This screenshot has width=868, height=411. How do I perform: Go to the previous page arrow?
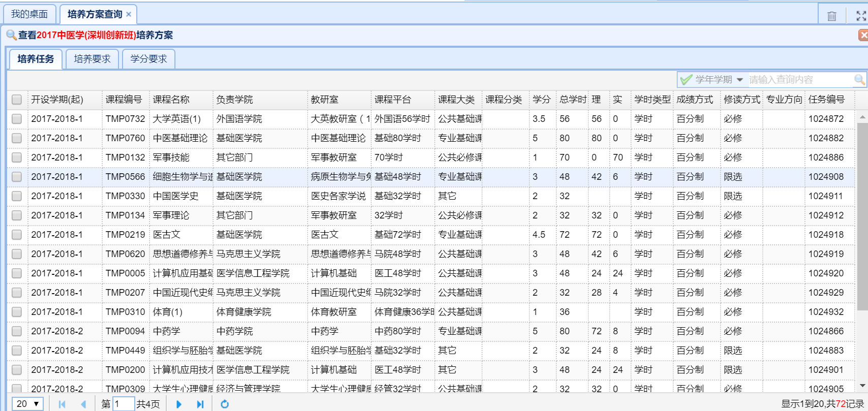pyautogui.click(x=83, y=404)
